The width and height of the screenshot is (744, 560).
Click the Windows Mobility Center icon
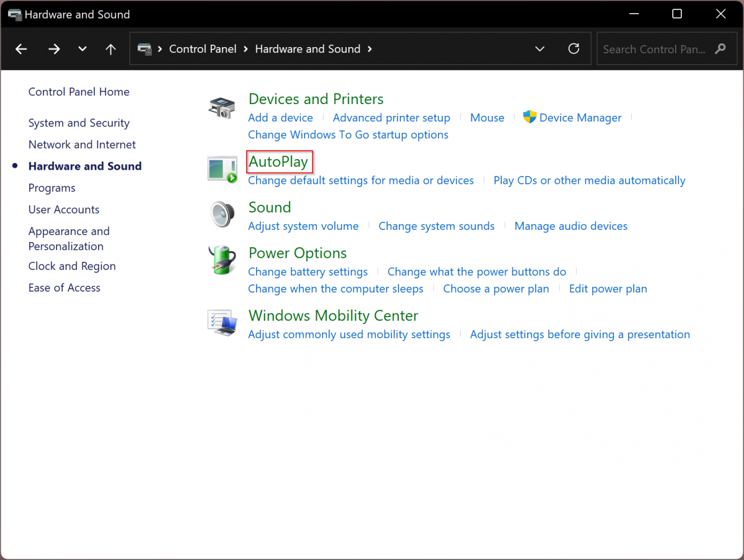point(222,323)
